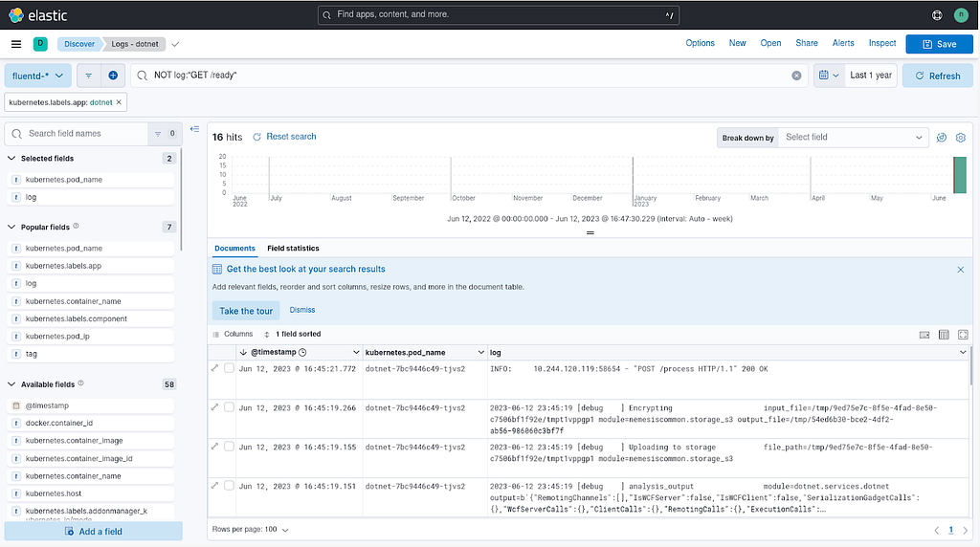Open the fluentd-* data view dropdown

[38, 76]
